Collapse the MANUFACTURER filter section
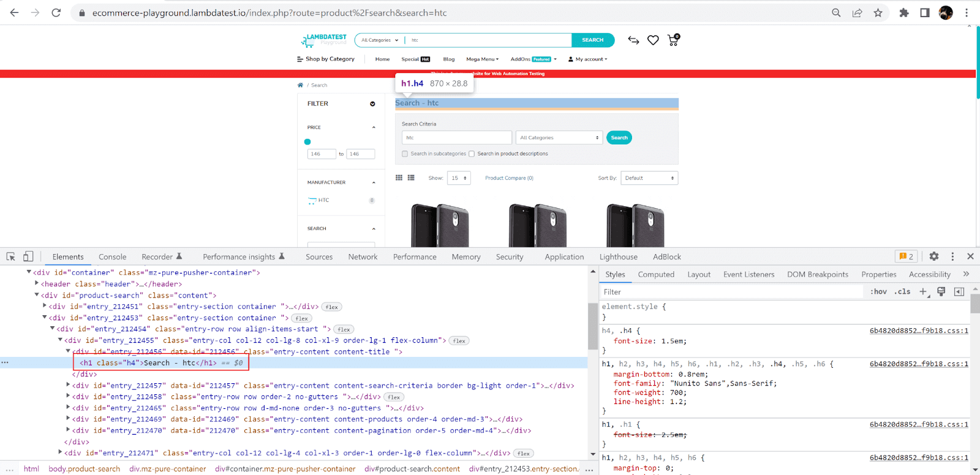 coord(374,182)
